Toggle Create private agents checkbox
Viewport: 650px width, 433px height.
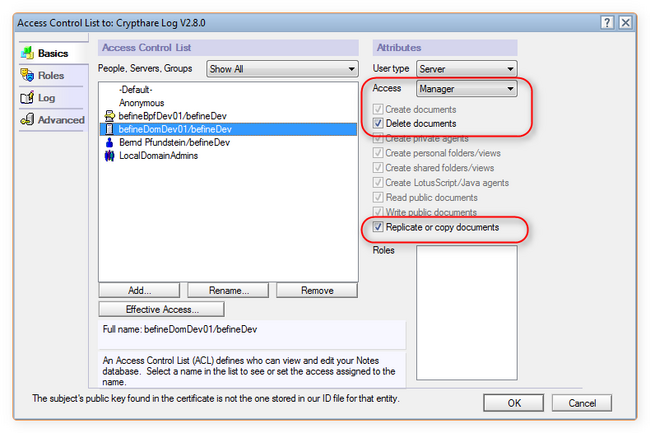[x=378, y=138]
